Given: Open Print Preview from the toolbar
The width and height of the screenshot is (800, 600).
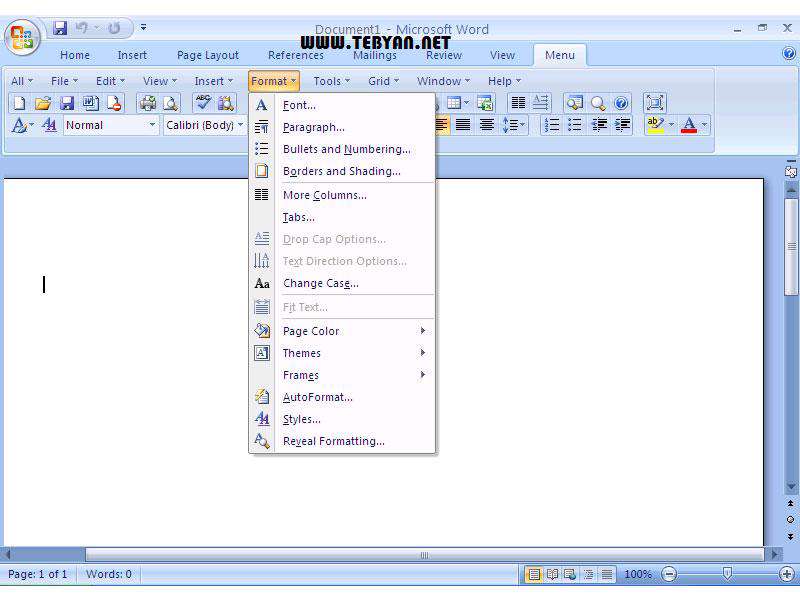Looking at the screenshot, I should pos(170,103).
